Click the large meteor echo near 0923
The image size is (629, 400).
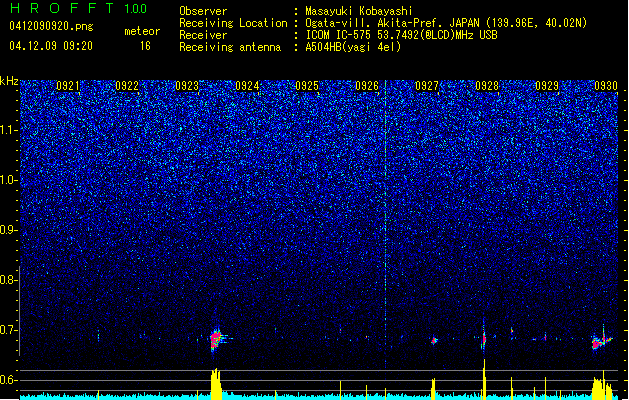pyautogui.click(x=217, y=339)
